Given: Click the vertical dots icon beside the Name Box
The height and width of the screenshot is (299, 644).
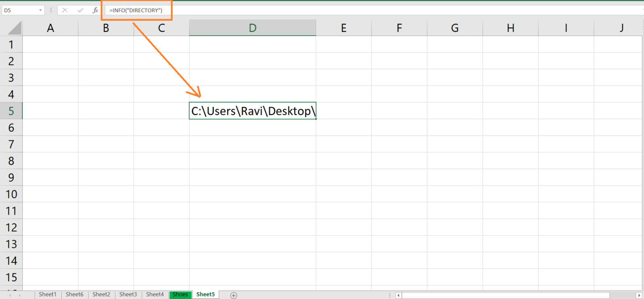Looking at the screenshot, I should coord(51,10).
